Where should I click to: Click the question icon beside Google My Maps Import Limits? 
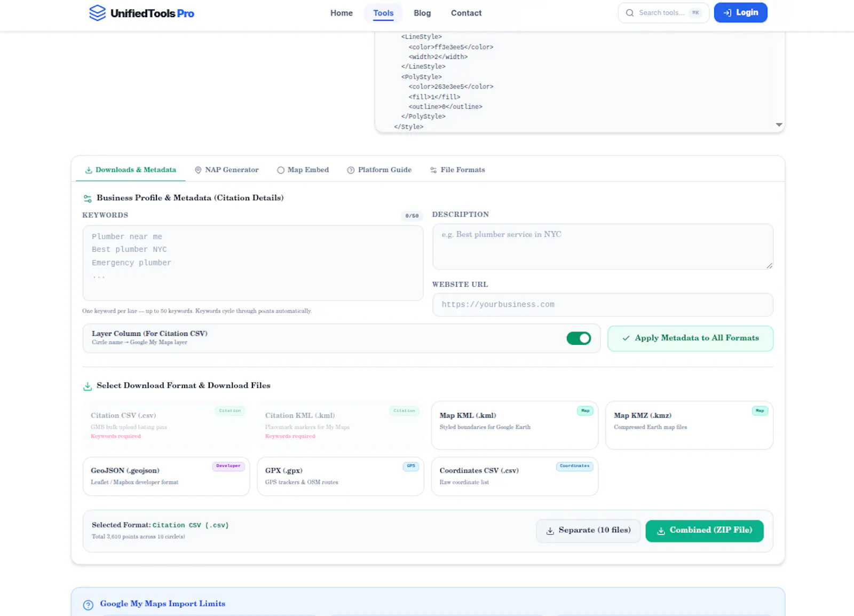[88, 605]
